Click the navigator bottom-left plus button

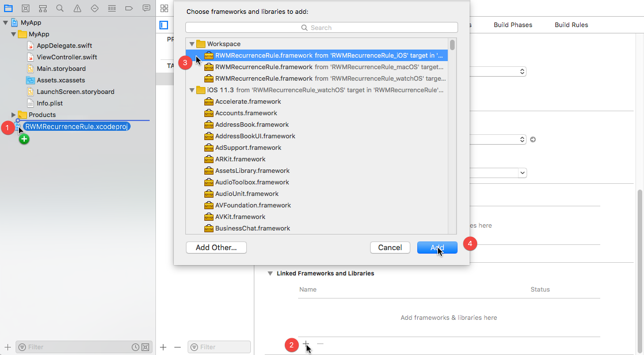click(7, 347)
